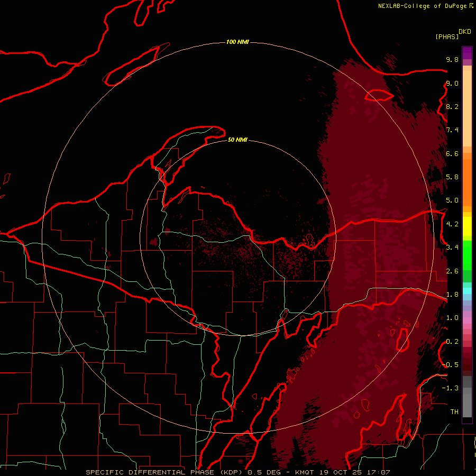Click the 8.2 value on the color scale
Viewport: 476px width, 476px height.
452,106
